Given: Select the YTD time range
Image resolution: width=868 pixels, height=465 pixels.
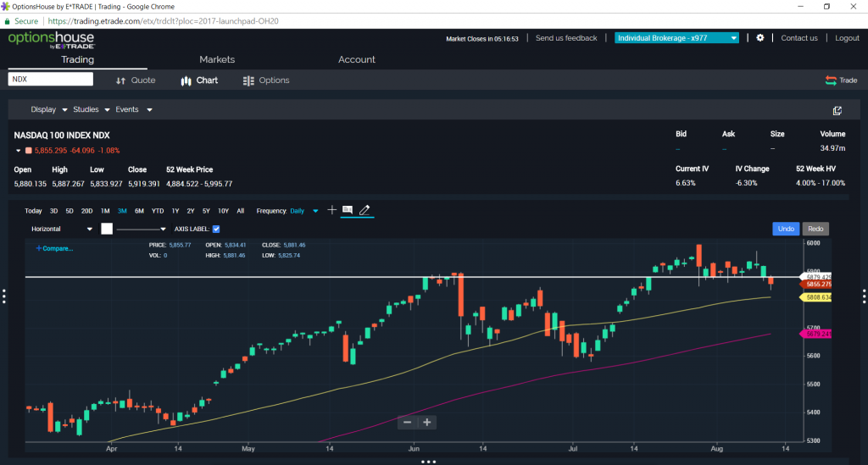Looking at the screenshot, I should tap(158, 211).
